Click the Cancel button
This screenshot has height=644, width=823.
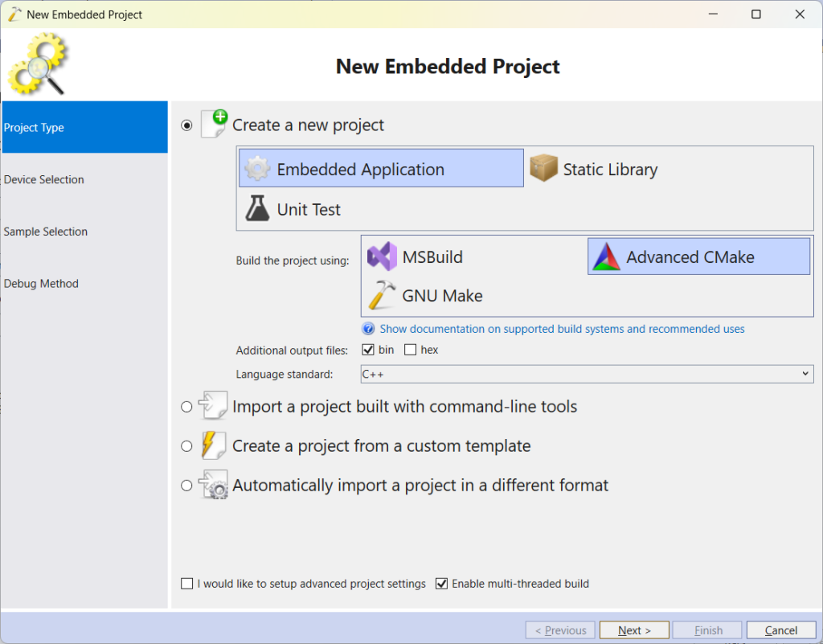tap(780, 630)
